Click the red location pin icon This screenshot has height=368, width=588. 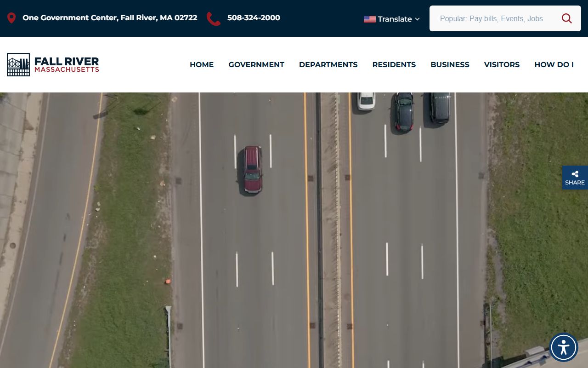click(x=11, y=18)
